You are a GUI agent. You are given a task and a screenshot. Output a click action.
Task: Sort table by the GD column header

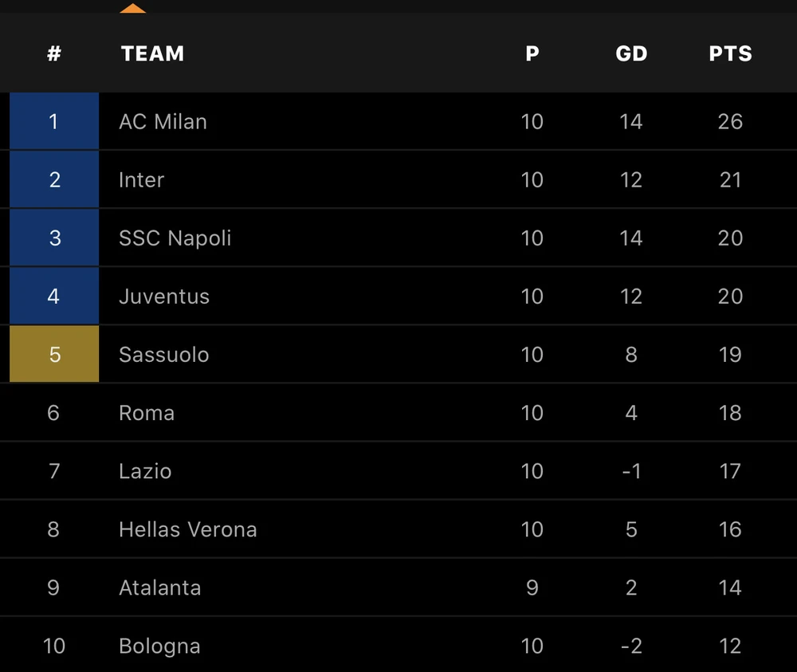(x=631, y=53)
